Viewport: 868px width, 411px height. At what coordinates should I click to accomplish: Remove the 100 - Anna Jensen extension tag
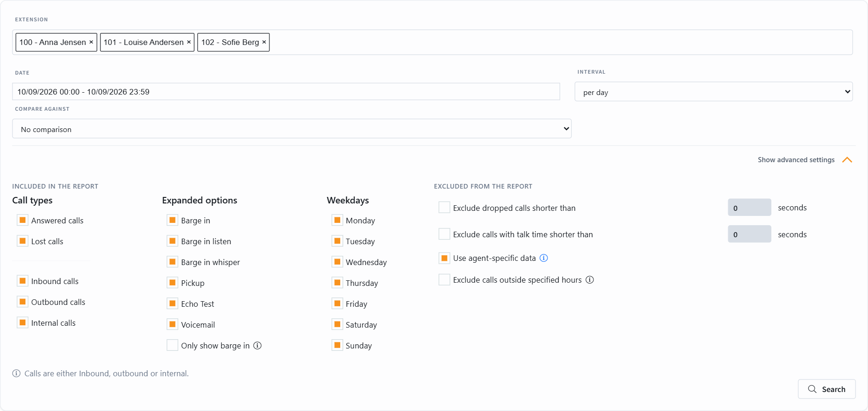click(x=91, y=42)
